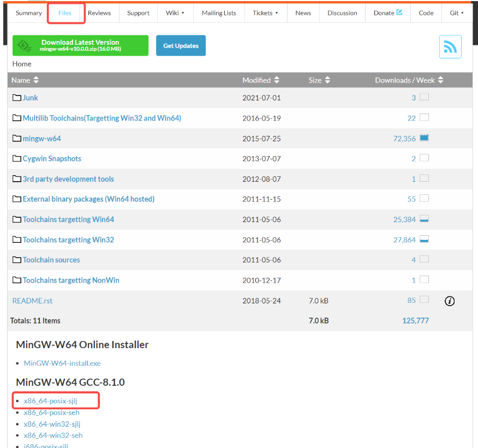The width and height of the screenshot is (478, 448).
Task: Open the Toolchains targetting Win32 link
Action: pyautogui.click(x=68, y=240)
